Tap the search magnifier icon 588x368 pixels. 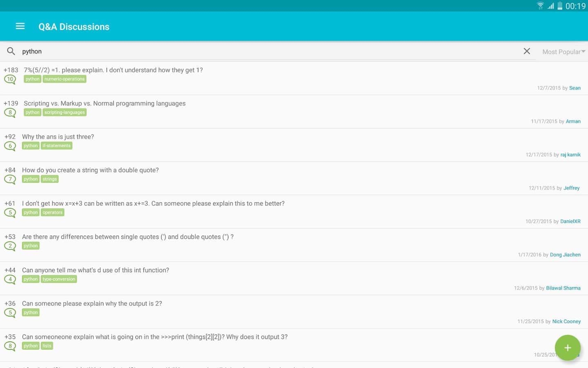pos(11,51)
